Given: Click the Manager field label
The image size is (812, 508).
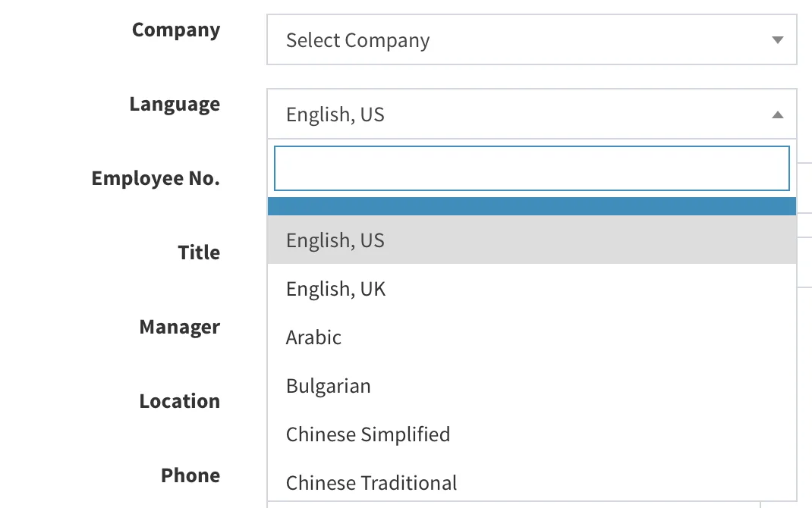Looking at the screenshot, I should click(180, 328).
